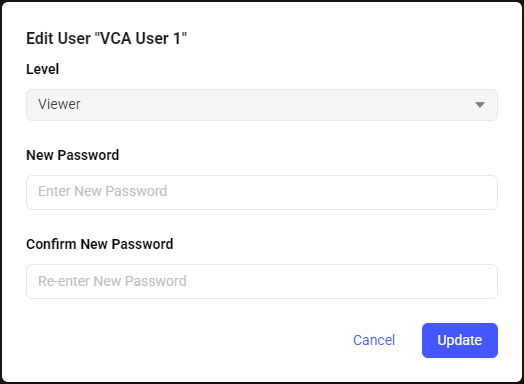Place cursor in the Confirm New Password input
This screenshot has width=524, height=384.
(262, 281)
